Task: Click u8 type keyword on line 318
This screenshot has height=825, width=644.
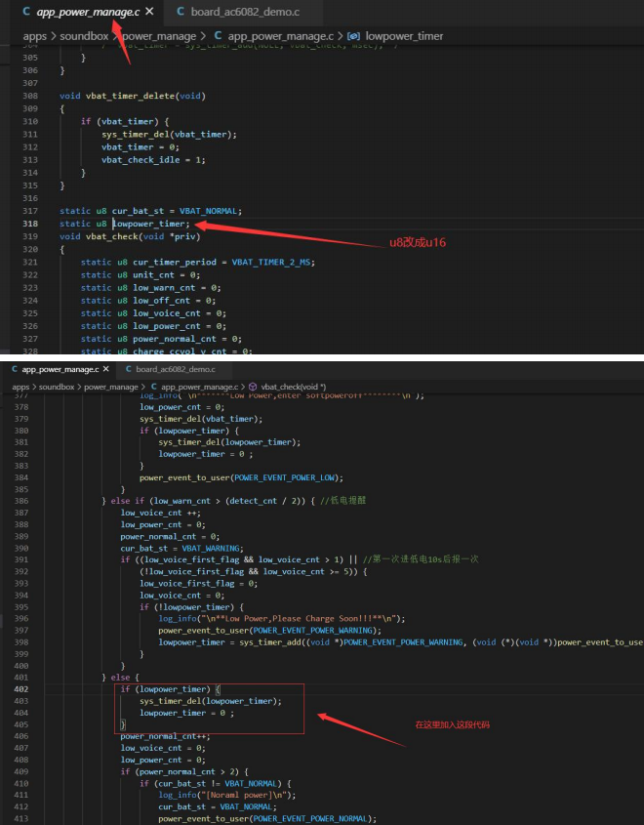Action: tap(101, 224)
